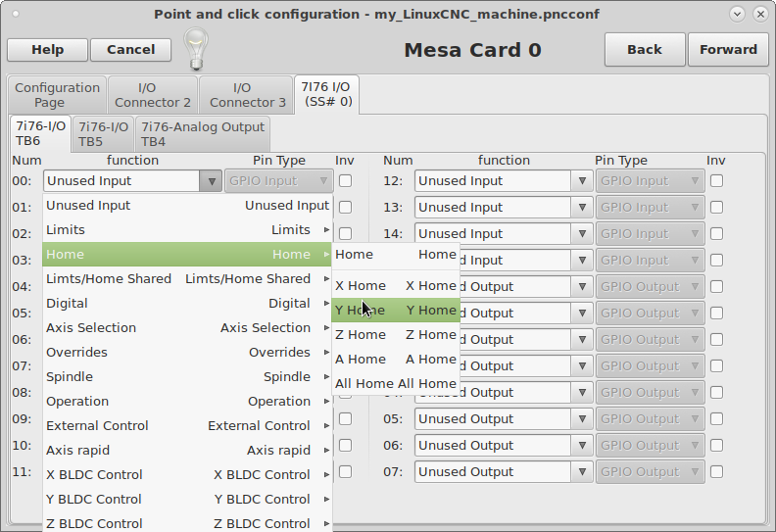
Task: Cancel the configuration wizard
Action: tap(130, 50)
